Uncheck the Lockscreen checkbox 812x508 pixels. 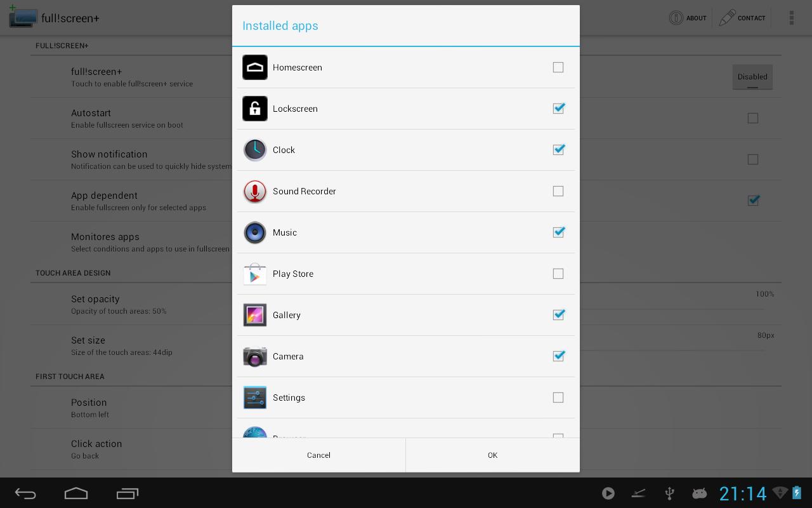tap(558, 108)
